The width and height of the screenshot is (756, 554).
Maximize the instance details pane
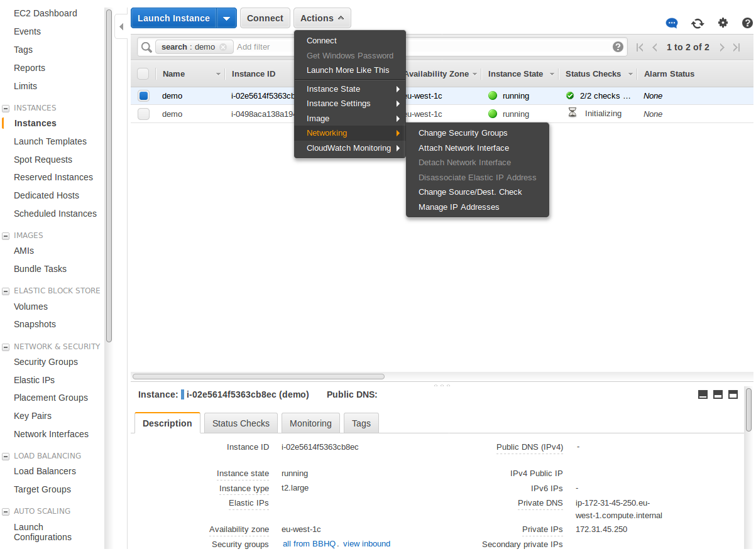[733, 394]
